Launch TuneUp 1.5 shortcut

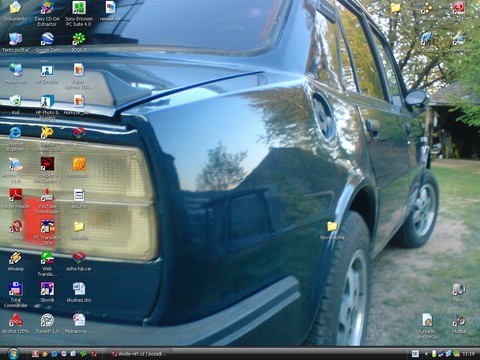click(x=47, y=324)
